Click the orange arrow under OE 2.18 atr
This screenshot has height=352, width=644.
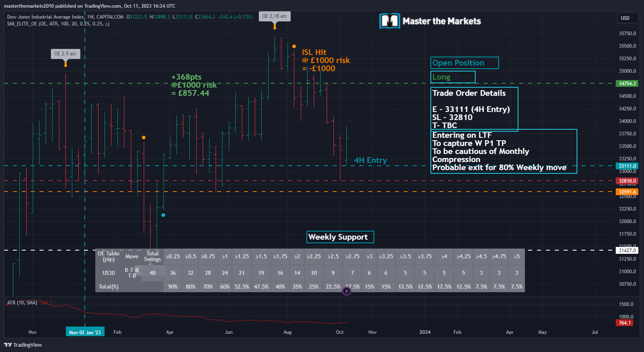point(275,26)
